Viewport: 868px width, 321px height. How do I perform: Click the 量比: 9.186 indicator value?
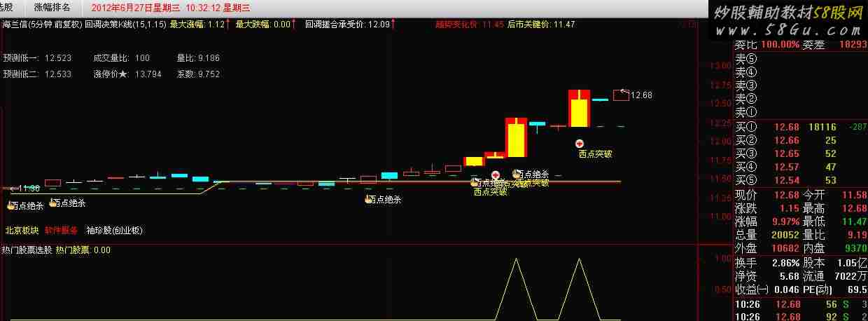pos(198,59)
